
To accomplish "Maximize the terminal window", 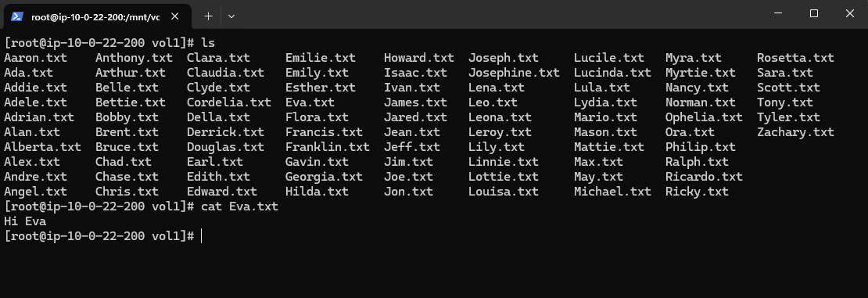I will [x=814, y=14].
